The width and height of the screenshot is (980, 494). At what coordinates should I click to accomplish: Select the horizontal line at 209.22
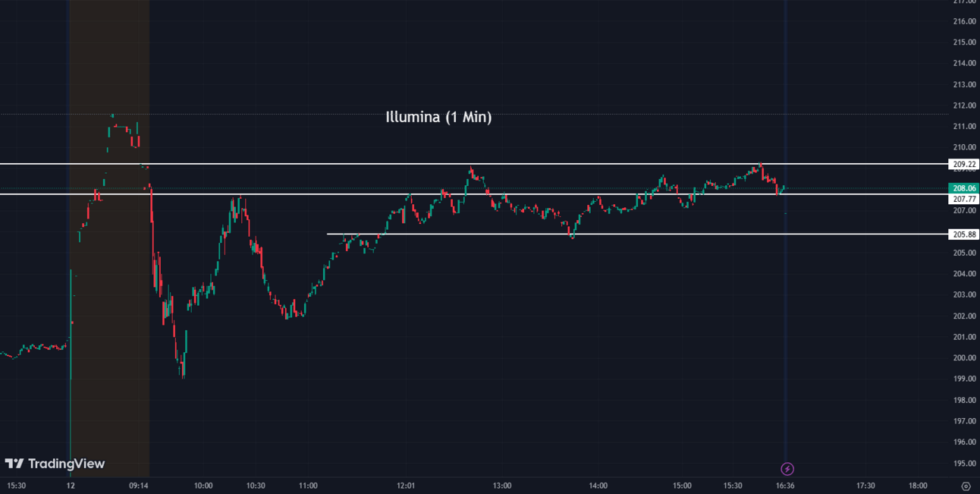click(474, 164)
